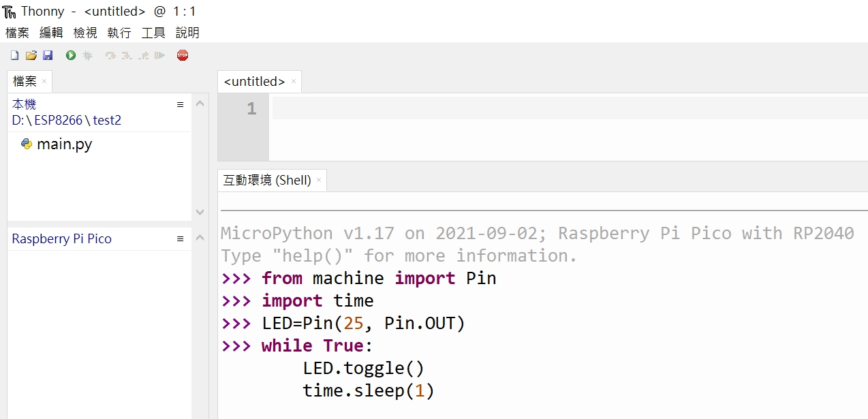The height and width of the screenshot is (419, 868).
Task: Open a file using the Open folder icon
Action: click(31, 55)
